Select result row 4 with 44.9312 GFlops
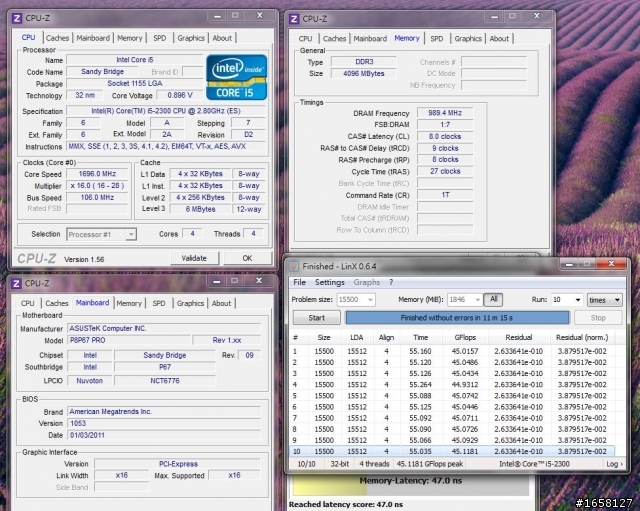 click(452, 384)
